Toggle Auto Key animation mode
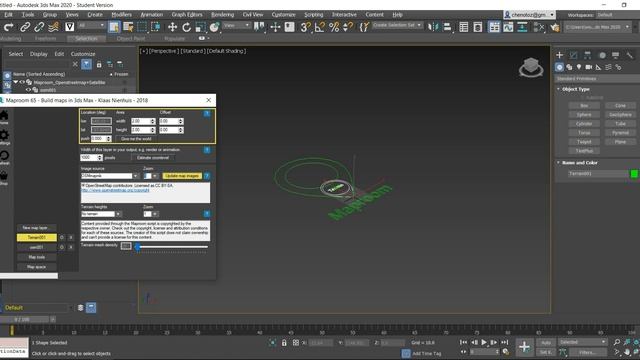Screen dimensions: 640x360 546,342
